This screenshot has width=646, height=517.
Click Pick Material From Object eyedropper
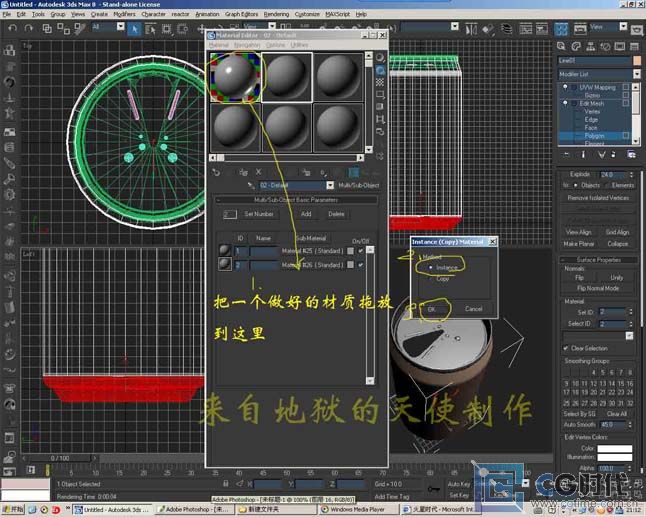[250, 185]
